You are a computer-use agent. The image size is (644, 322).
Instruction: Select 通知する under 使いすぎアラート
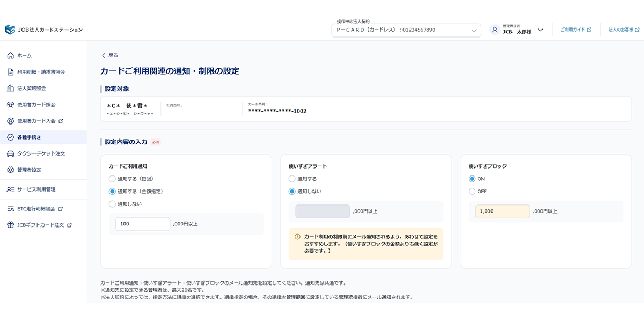pos(292,179)
